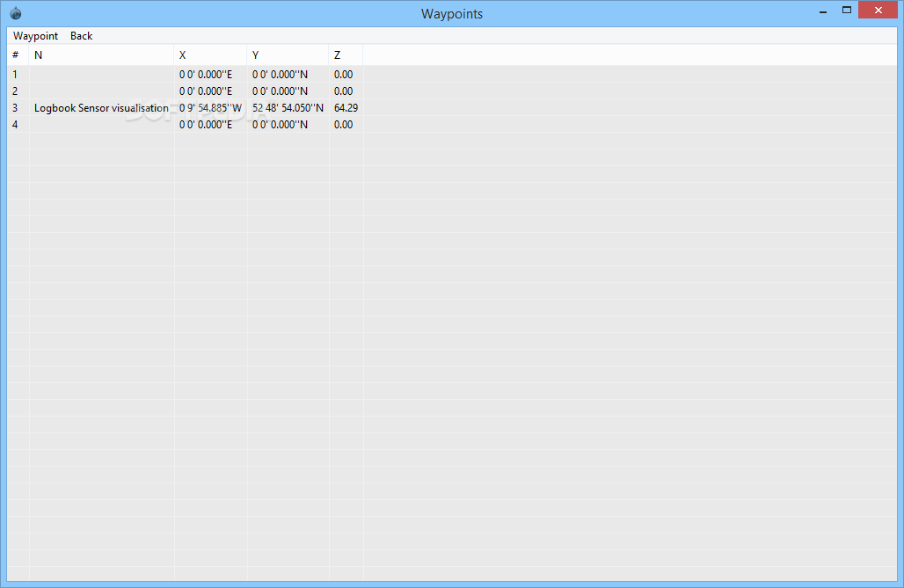Click X value 0 9' 54.885''W
The image size is (904, 588).
coord(210,108)
